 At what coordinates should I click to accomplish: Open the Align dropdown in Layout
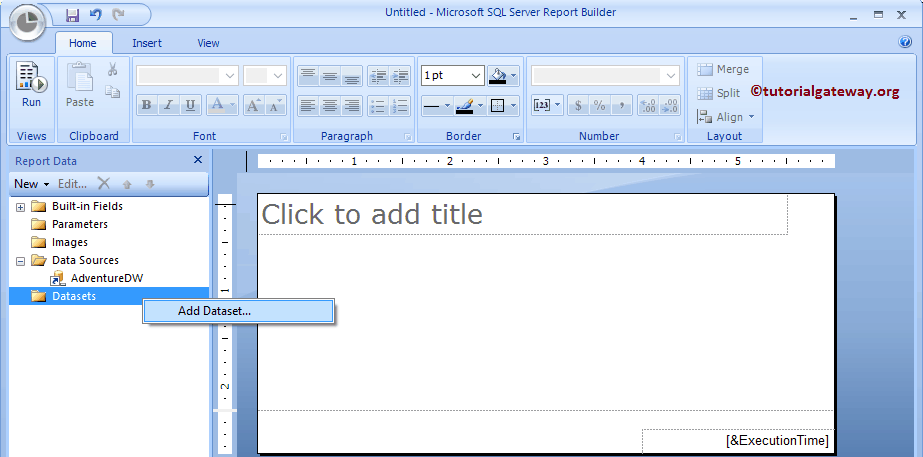(726, 117)
